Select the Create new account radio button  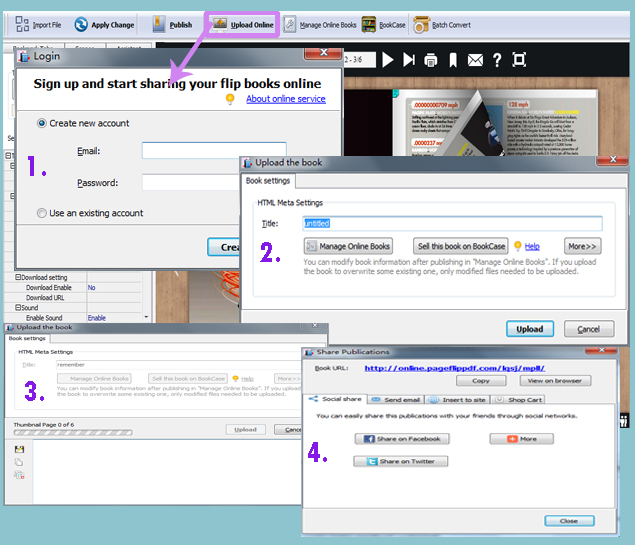tap(41, 124)
